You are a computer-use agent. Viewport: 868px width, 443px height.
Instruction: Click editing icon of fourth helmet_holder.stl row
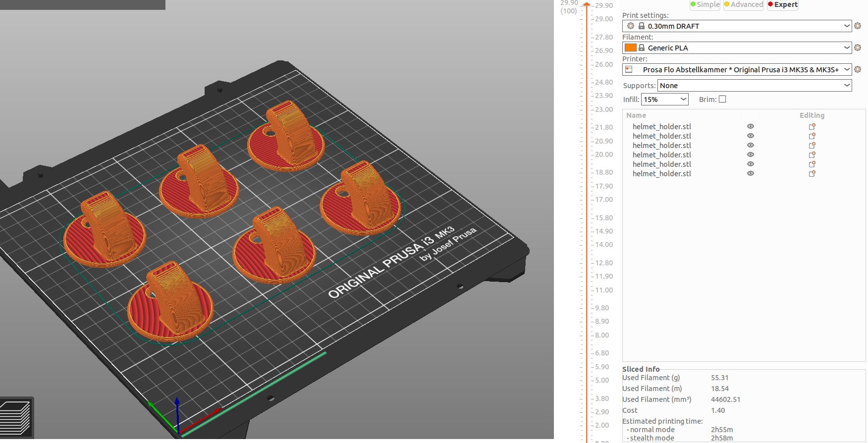click(812, 155)
